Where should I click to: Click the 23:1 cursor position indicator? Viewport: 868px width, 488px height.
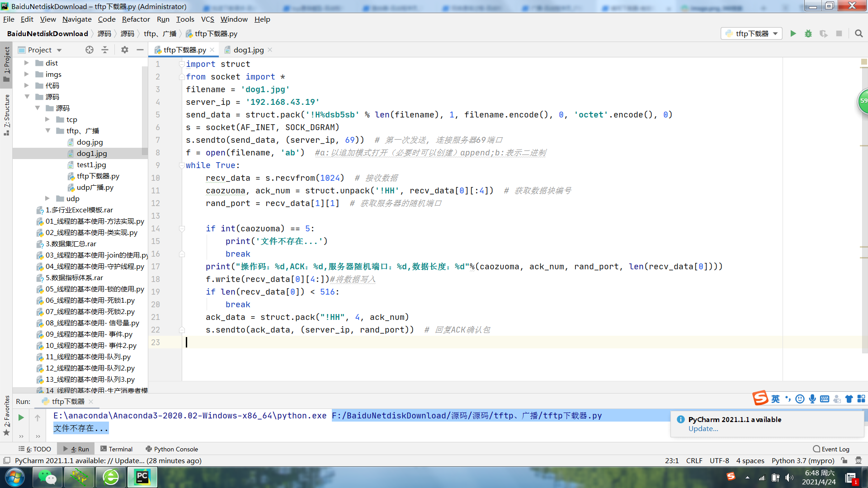[671, 460]
